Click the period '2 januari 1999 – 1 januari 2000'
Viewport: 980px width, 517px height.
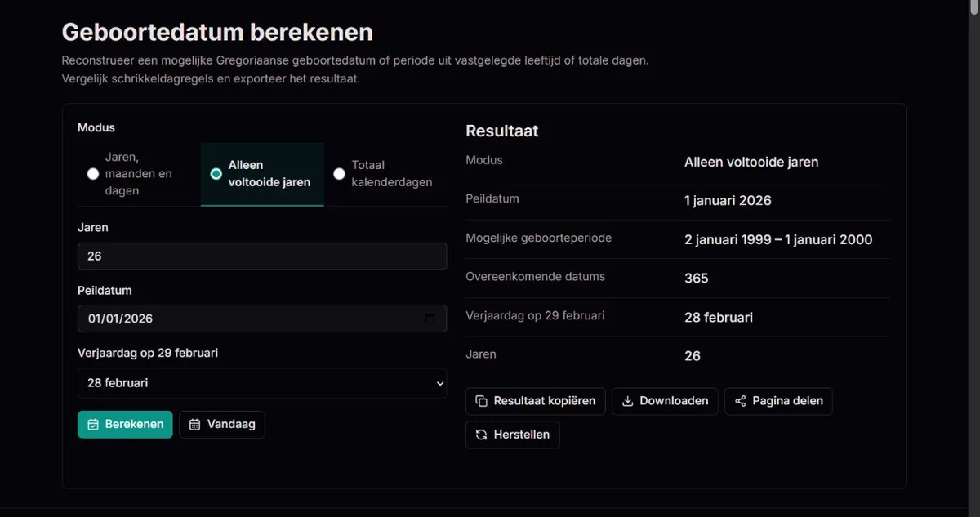click(778, 239)
